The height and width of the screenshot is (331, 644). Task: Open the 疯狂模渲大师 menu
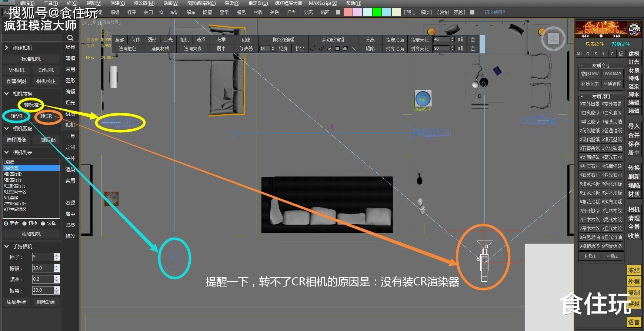[288, 3]
